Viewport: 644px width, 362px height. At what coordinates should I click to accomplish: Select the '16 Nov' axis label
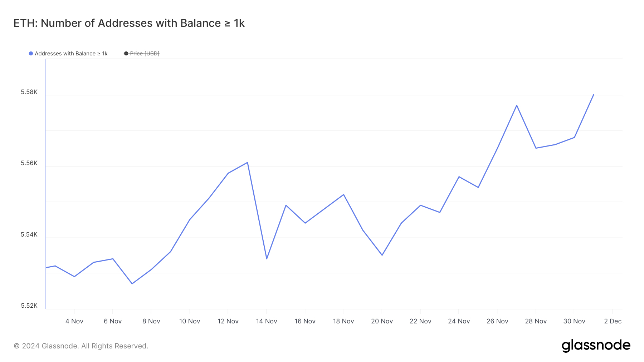(x=305, y=321)
